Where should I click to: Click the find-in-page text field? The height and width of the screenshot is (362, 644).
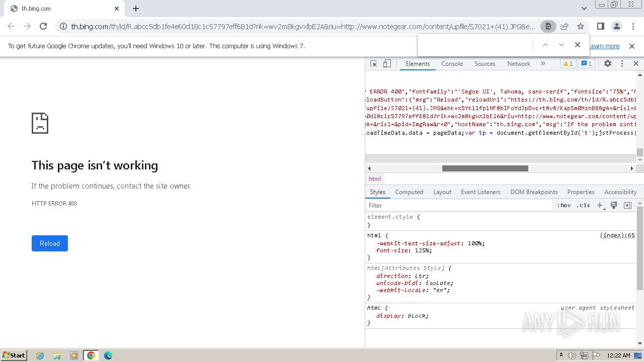tap(475, 45)
